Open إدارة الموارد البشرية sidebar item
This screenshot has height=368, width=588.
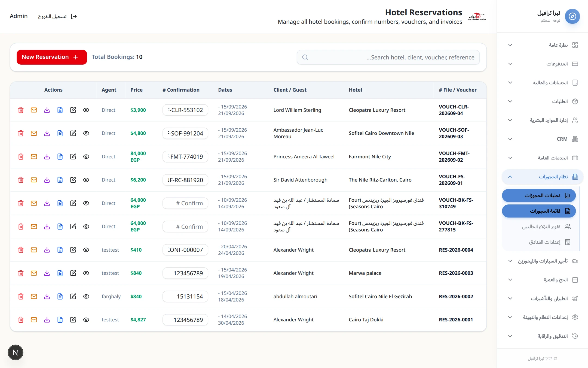pyautogui.click(x=542, y=120)
